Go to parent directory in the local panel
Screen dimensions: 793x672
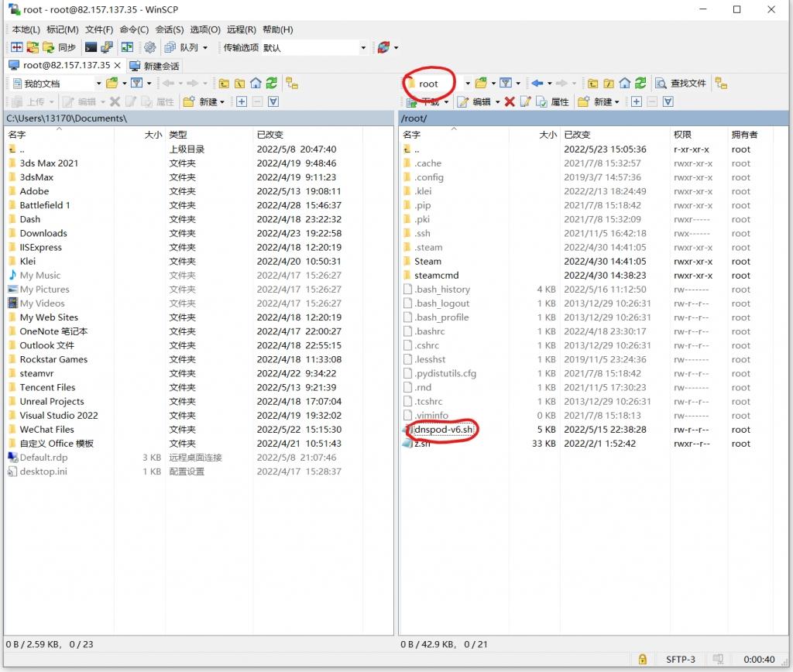(x=224, y=84)
